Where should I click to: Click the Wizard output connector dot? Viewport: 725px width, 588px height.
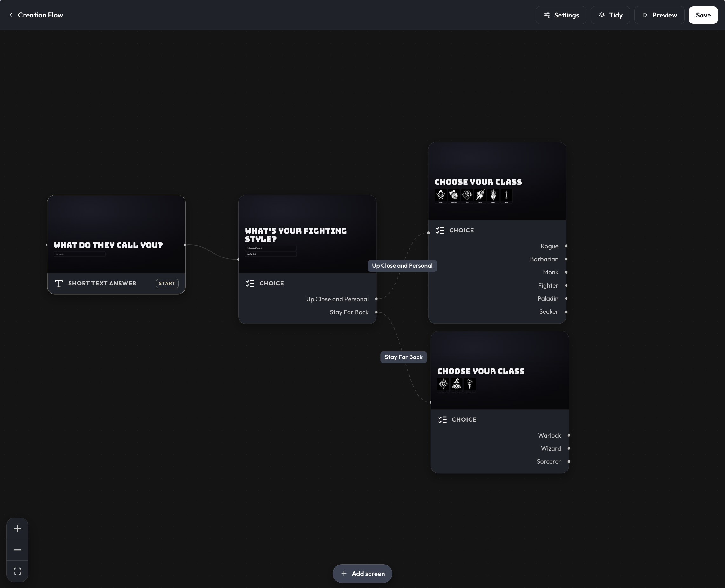point(569,448)
